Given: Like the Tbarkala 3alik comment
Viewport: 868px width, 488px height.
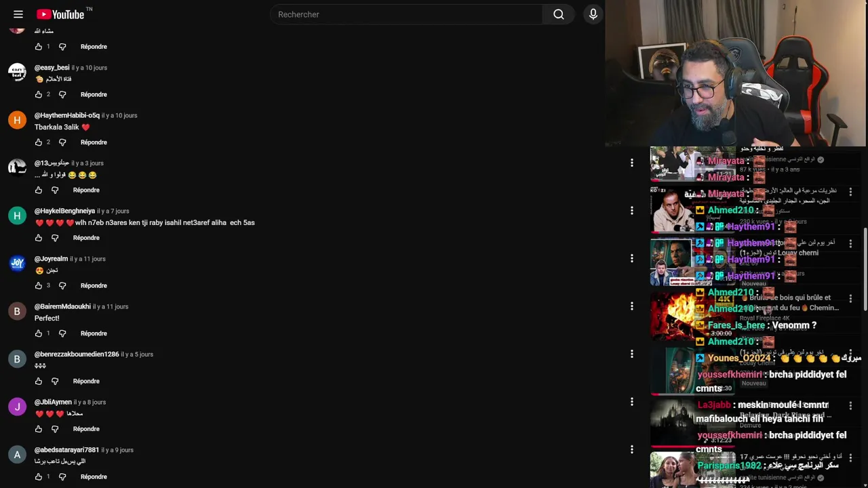Looking at the screenshot, I should 39,142.
